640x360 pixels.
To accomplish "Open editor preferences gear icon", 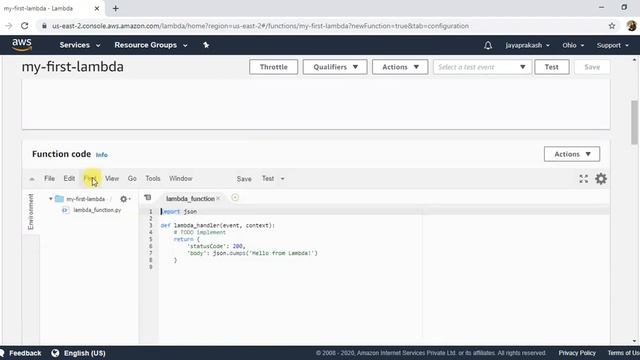I will click(x=601, y=179).
